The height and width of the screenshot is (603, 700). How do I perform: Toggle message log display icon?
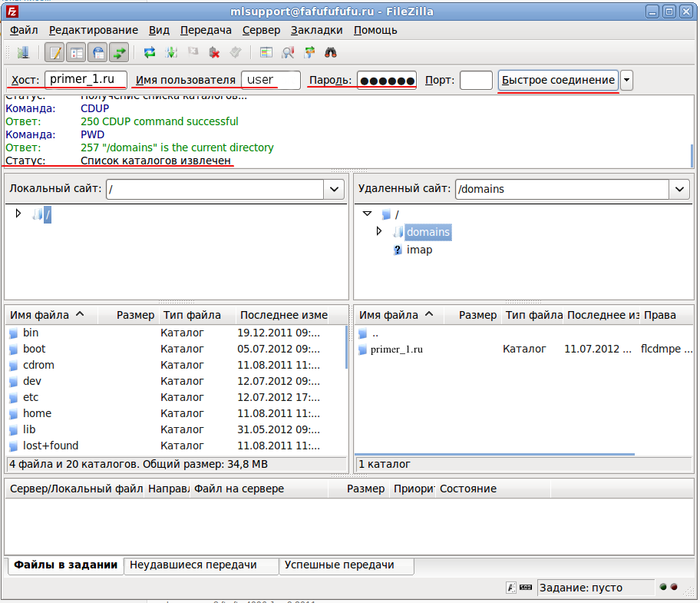pos(55,53)
